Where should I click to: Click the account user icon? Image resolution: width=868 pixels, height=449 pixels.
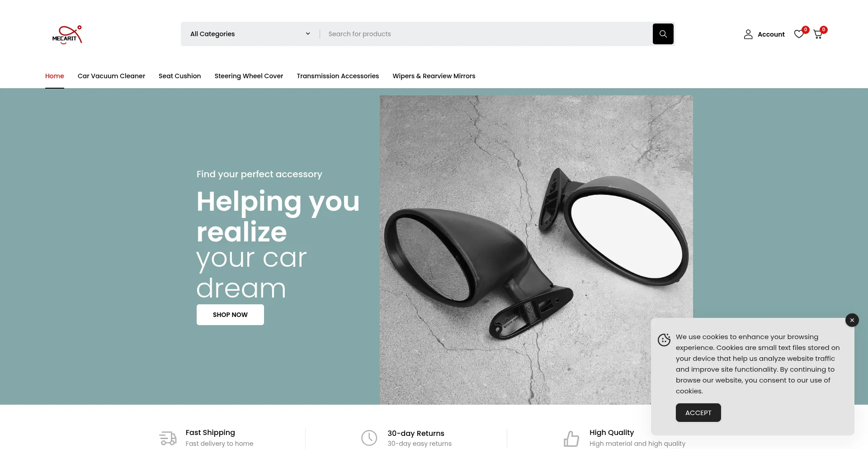(748, 34)
